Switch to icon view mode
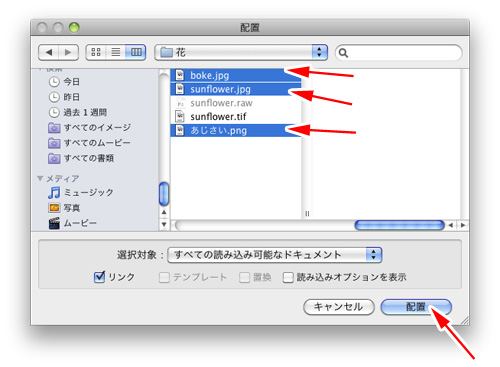The width and height of the screenshot is (500, 367). point(96,52)
